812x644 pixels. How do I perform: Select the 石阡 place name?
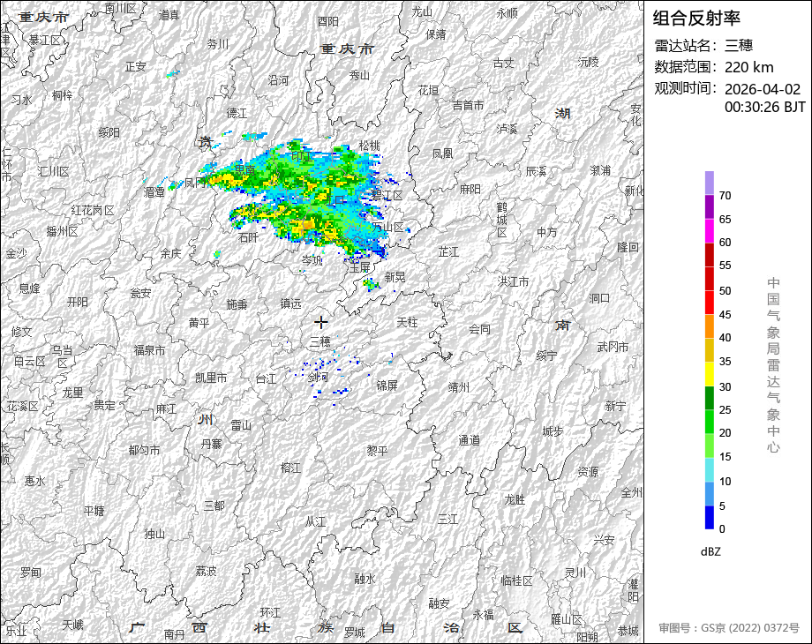point(248,237)
